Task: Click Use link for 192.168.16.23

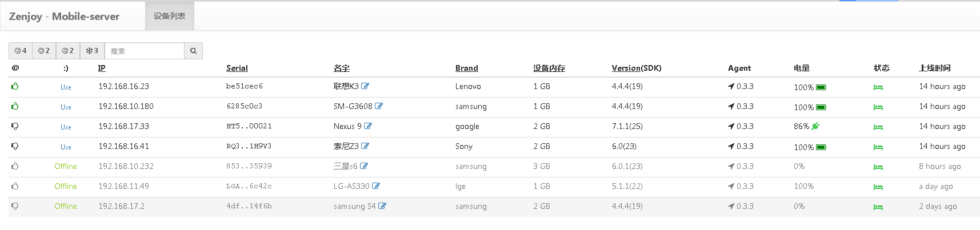Action: [66, 87]
